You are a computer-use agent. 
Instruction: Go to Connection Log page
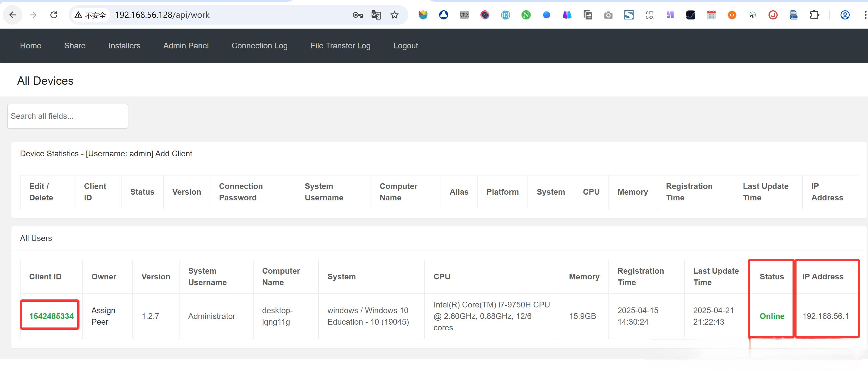click(x=259, y=46)
